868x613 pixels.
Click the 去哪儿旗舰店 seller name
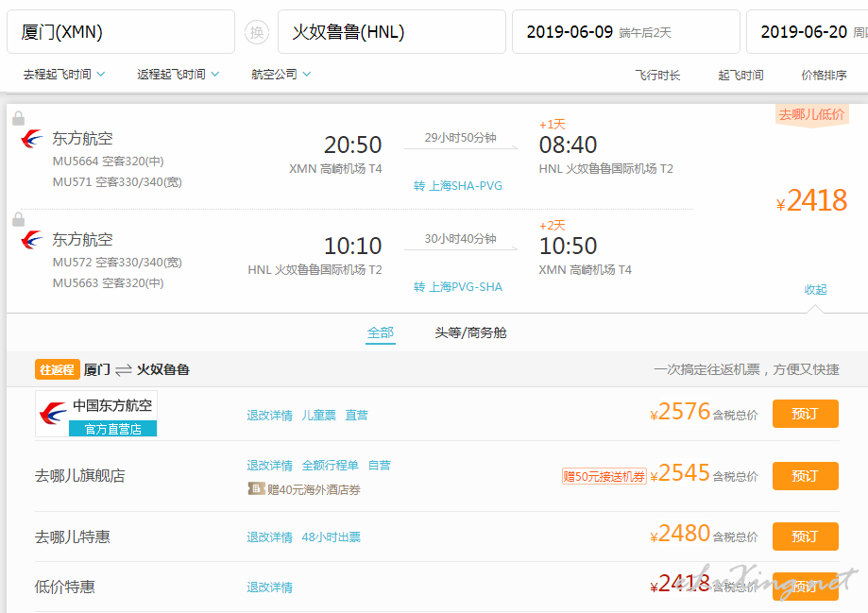[80, 476]
